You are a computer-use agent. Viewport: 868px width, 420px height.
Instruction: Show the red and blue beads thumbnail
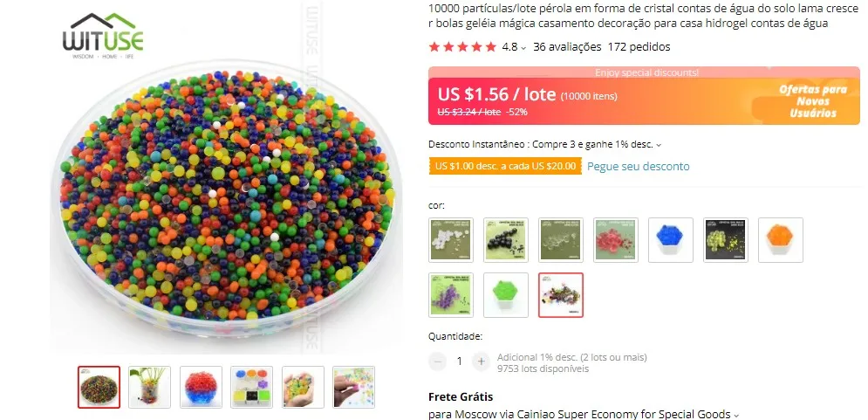pos(201,387)
